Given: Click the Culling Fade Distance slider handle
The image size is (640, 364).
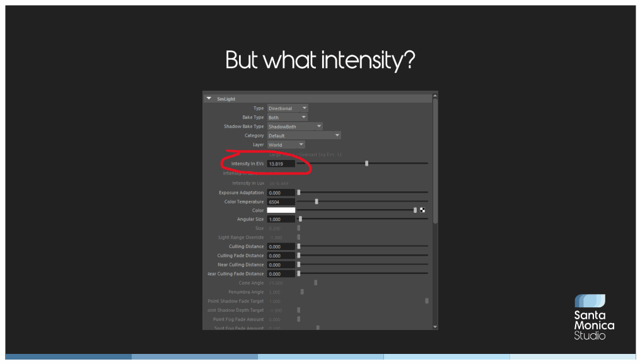Looking at the screenshot, I should (x=299, y=256).
